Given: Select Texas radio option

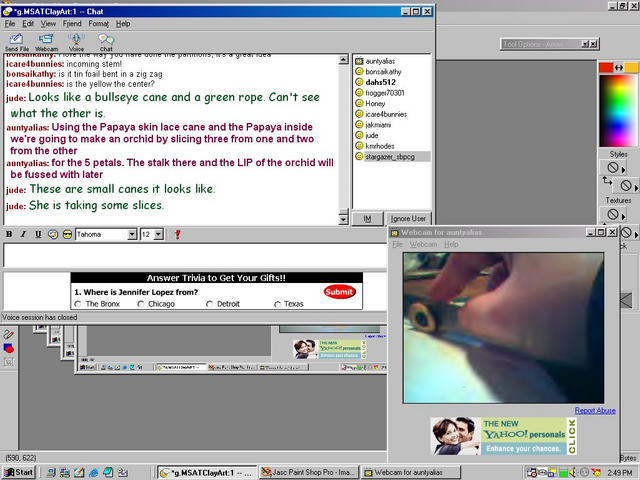Looking at the screenshot, I should [x=277, y=304].
